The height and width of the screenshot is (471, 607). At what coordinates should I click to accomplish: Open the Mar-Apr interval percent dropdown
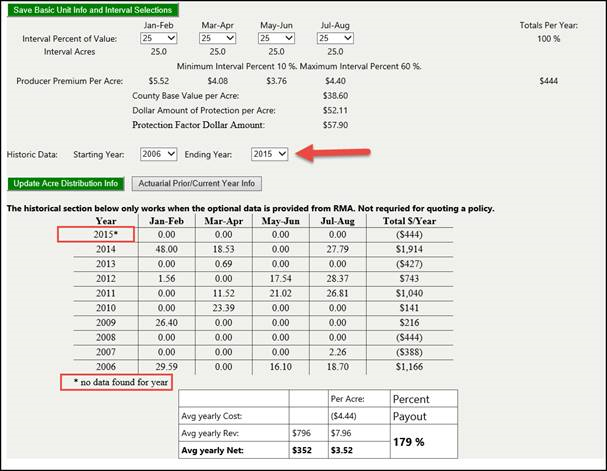pyautogui.click(x=217, y=37)
